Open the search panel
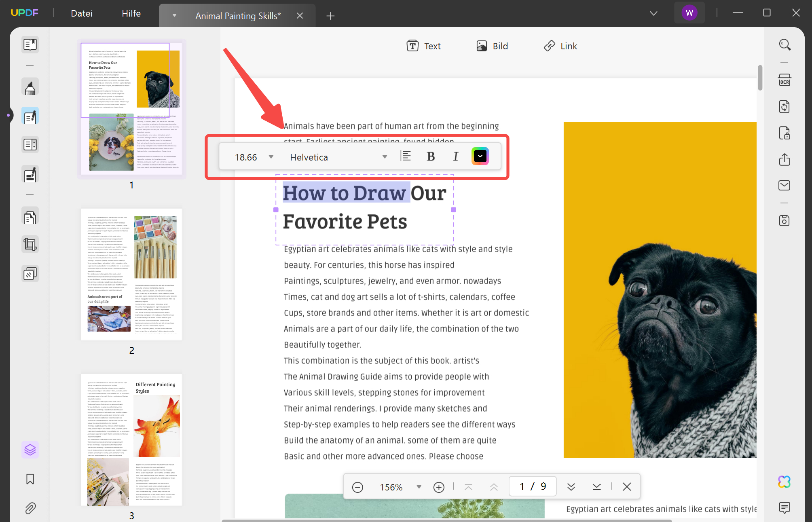Screen dimensions: 812x522 point(784,44)
